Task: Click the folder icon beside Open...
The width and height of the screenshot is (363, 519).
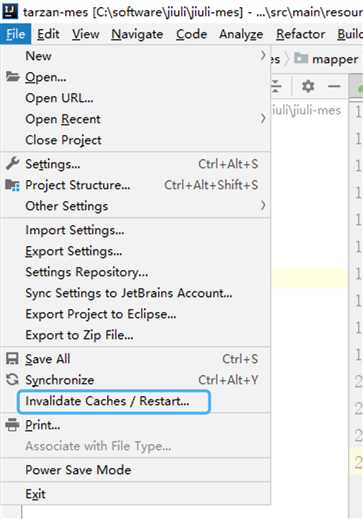Action: coord(13,77)
